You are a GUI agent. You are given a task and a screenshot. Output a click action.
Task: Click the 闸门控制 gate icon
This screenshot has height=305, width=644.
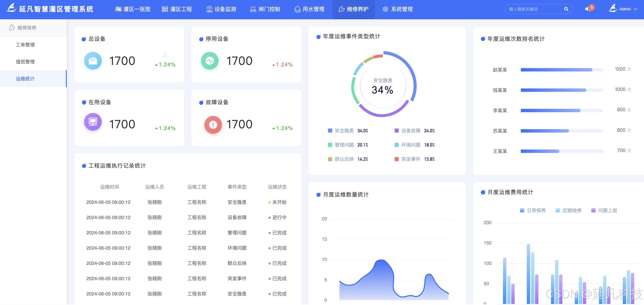253,9
